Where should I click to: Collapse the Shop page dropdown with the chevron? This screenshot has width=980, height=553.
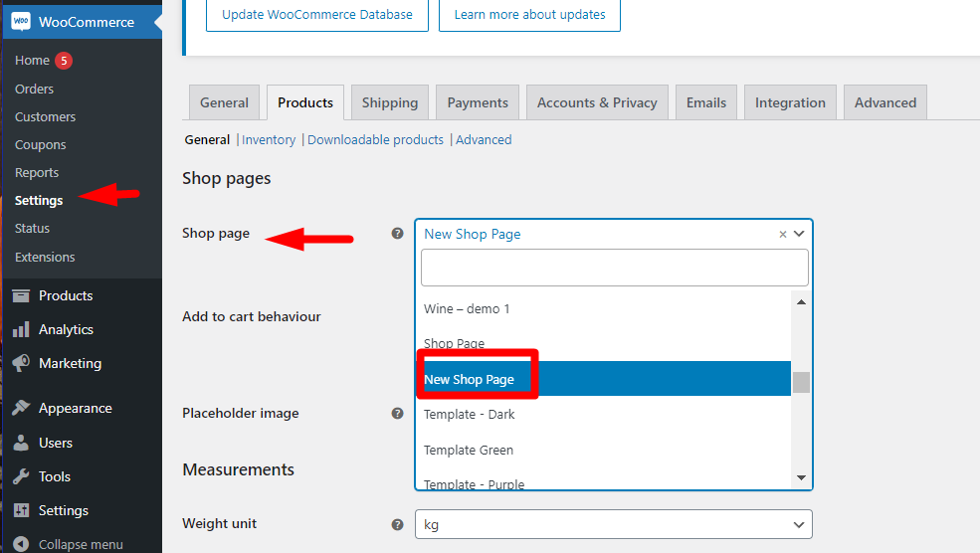point(799,234)
